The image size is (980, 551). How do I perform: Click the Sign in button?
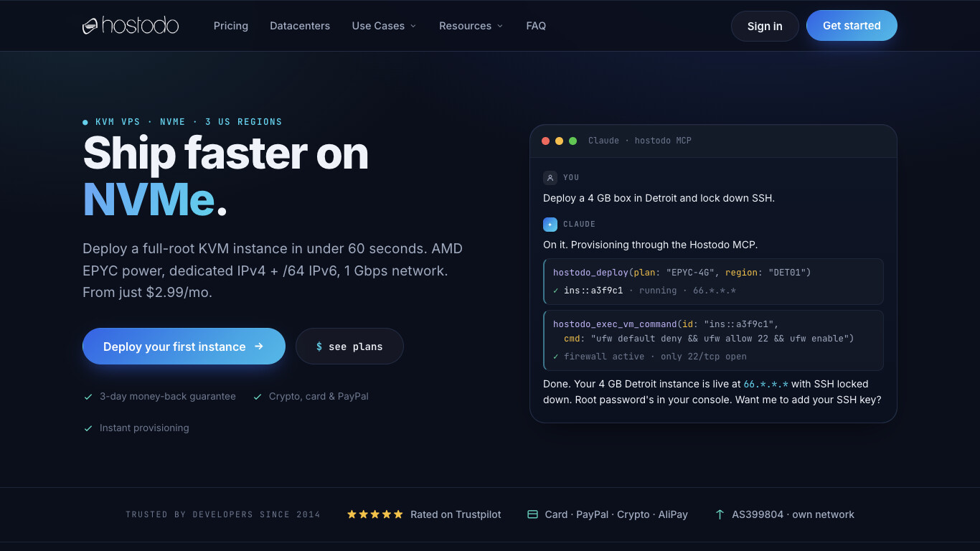click(765, 26)
